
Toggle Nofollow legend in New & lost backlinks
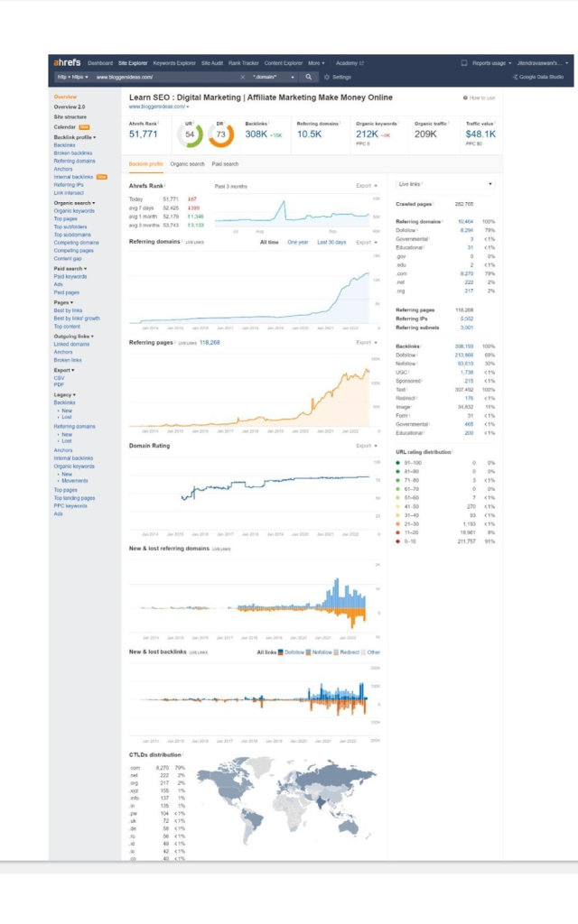(319, 652)
